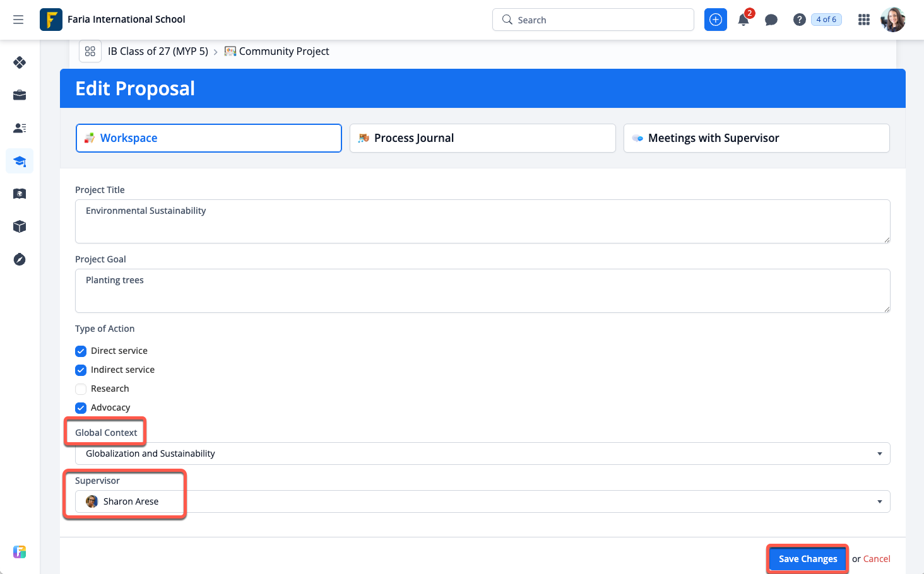This screenshot has height=574, width=924.
Task: Click the Save Changes button
Action: pos(807,559)
